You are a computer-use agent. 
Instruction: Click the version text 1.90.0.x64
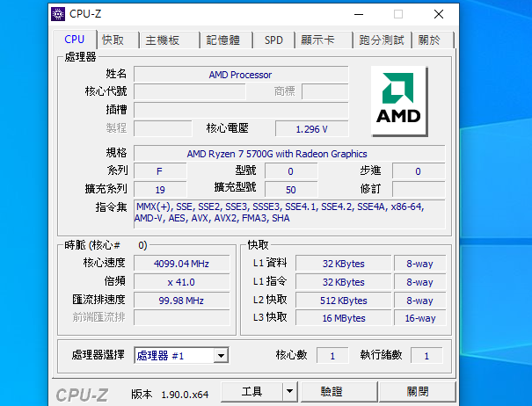click(x=185, y=395)
